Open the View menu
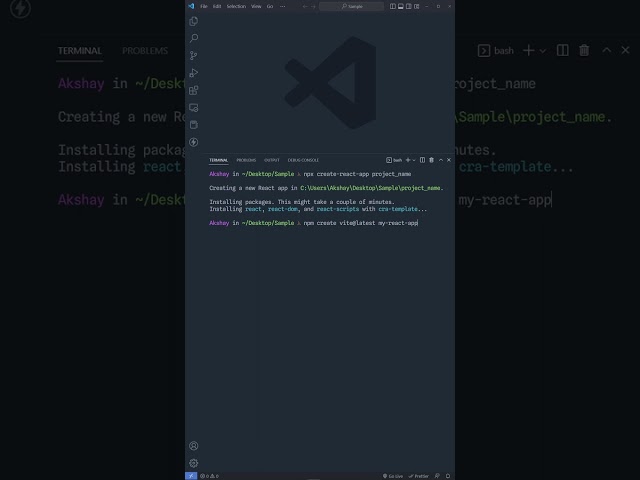 tap(256, 7)
